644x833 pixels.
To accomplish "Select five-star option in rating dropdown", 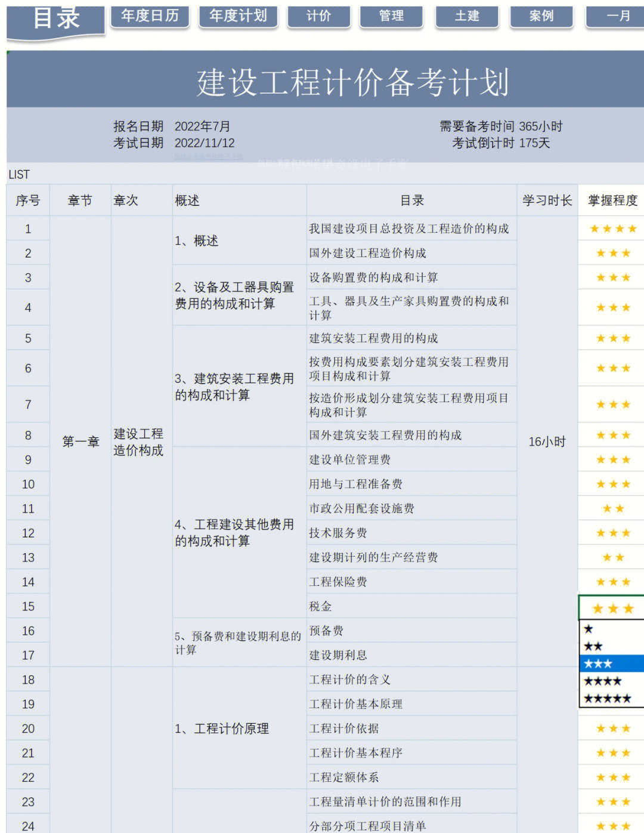I will [612, 698].
